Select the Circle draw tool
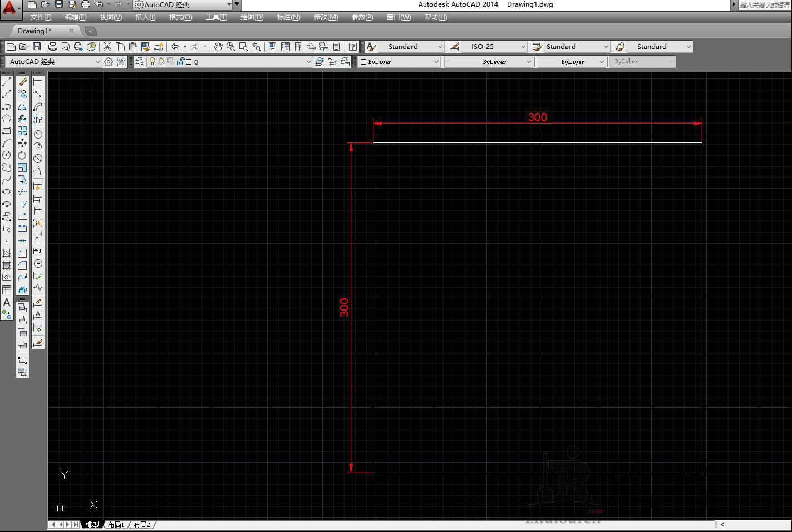 coord(7,155)
